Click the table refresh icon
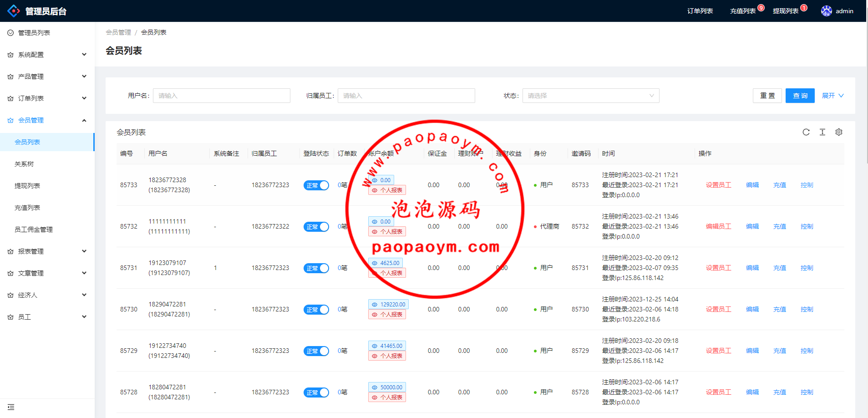The width and height of the screenshot is (868, 418). [x=806, y=132]
